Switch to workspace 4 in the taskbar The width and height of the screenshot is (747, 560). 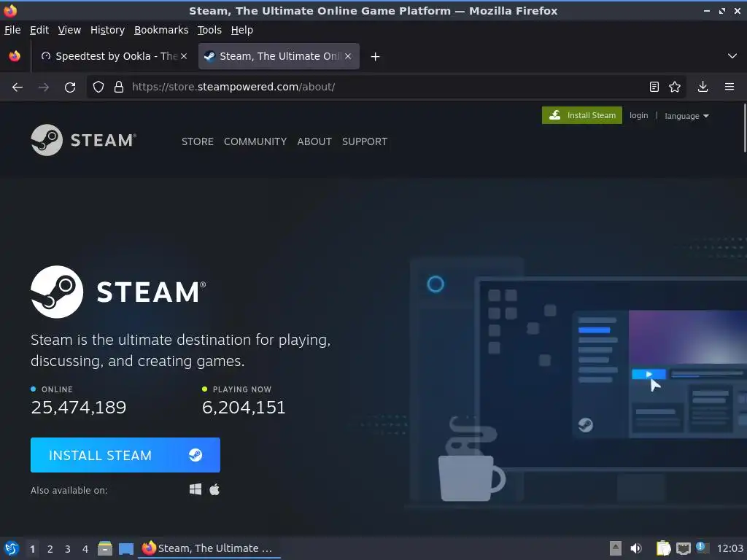(x=85, y=549)
